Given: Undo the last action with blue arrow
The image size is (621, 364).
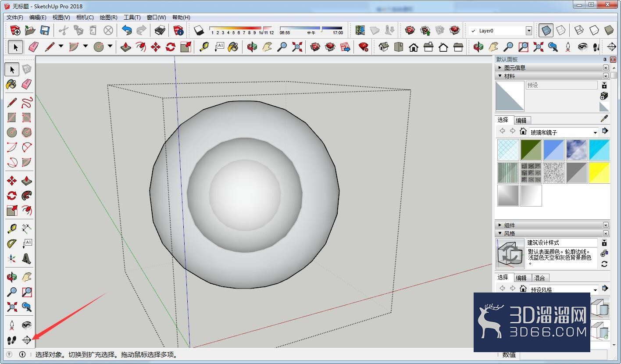Looking at the screenshot, I should point(127,30).
